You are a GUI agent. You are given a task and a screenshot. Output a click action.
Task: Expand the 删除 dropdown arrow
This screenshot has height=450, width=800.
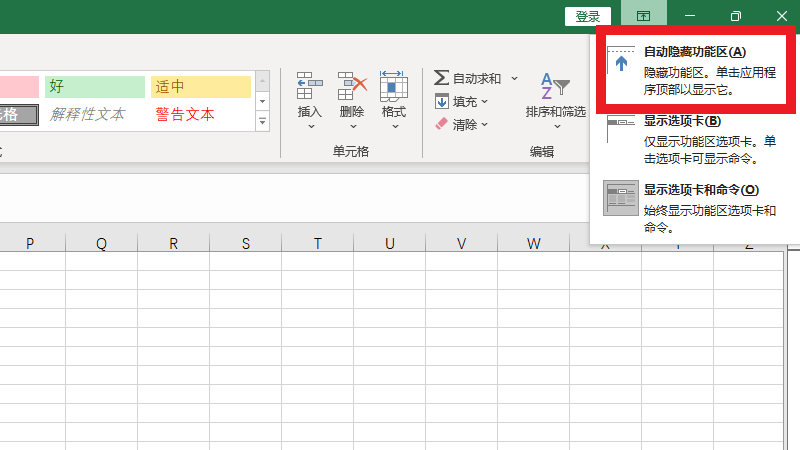click(x=353, y=127)
